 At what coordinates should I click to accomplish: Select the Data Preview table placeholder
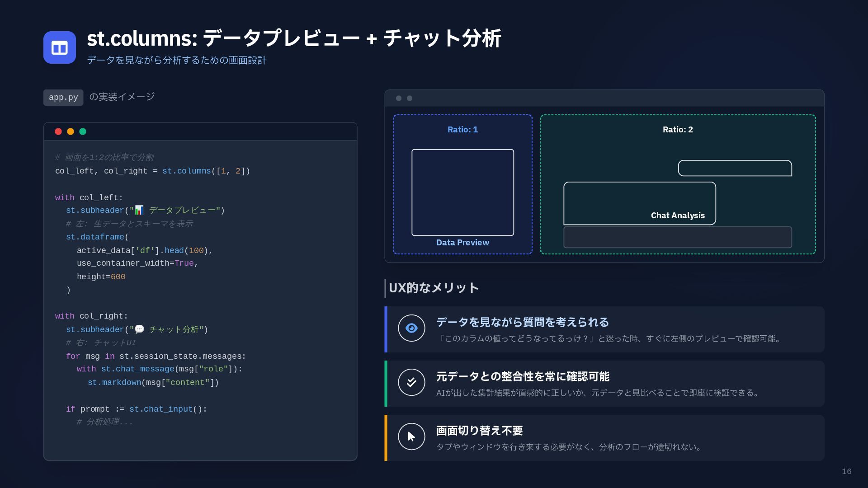(x=462, y=192)
